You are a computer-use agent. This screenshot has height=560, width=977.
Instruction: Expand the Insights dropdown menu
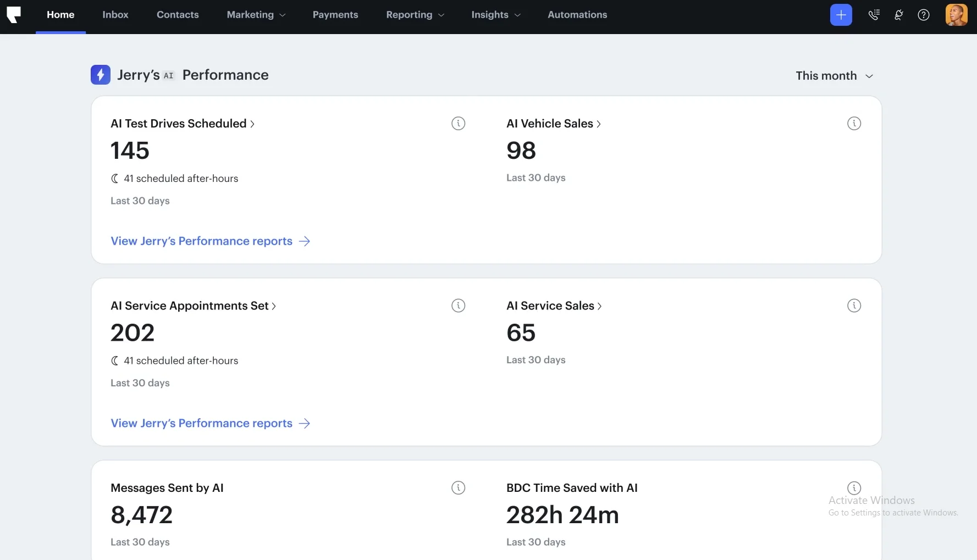[495, 15]
